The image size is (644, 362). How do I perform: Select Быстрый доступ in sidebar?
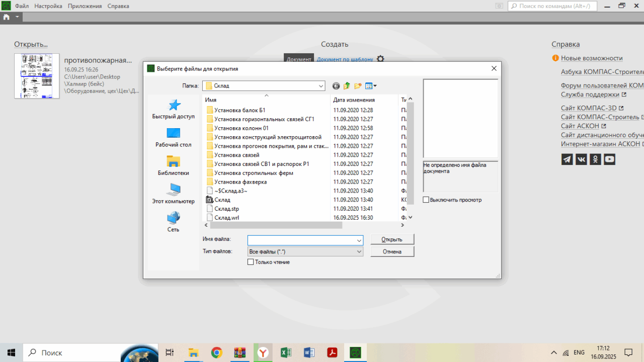click(173, 109)
